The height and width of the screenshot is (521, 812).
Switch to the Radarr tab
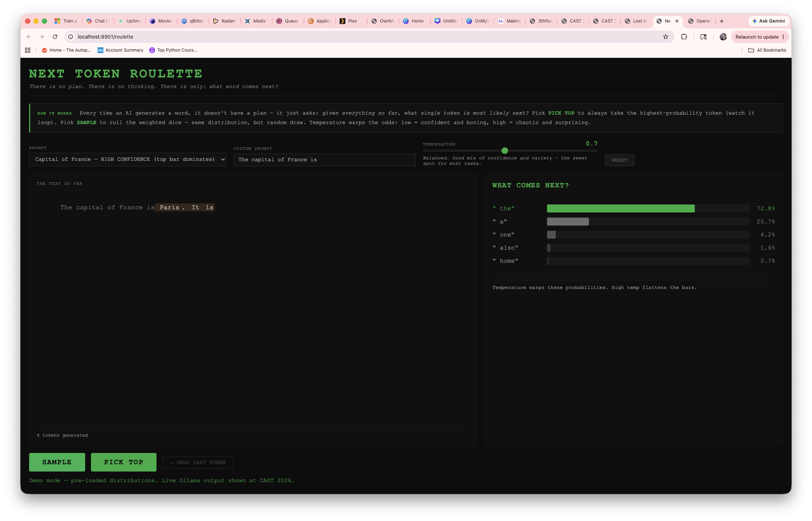225,21
